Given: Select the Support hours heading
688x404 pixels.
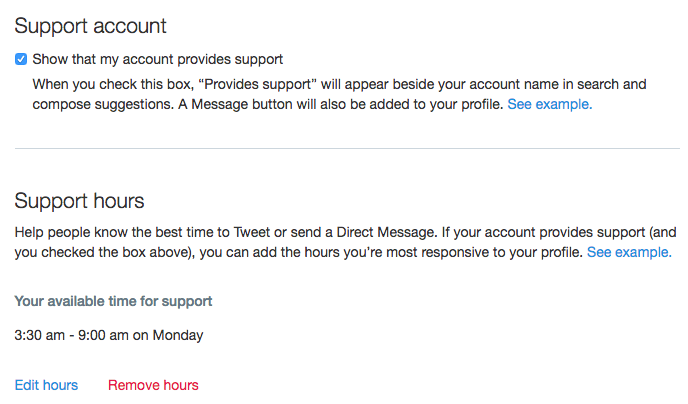Looking at the screenshot, I should (x=79, y=201).
